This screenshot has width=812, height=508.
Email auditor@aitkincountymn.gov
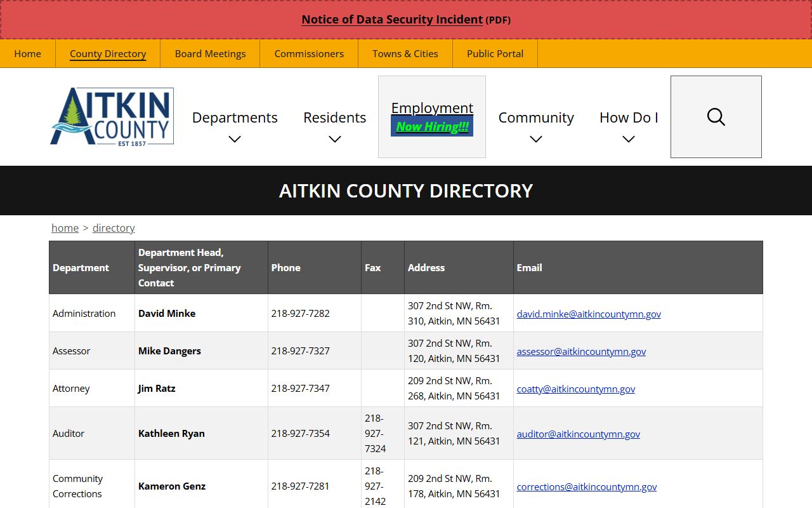pos(579,434)
